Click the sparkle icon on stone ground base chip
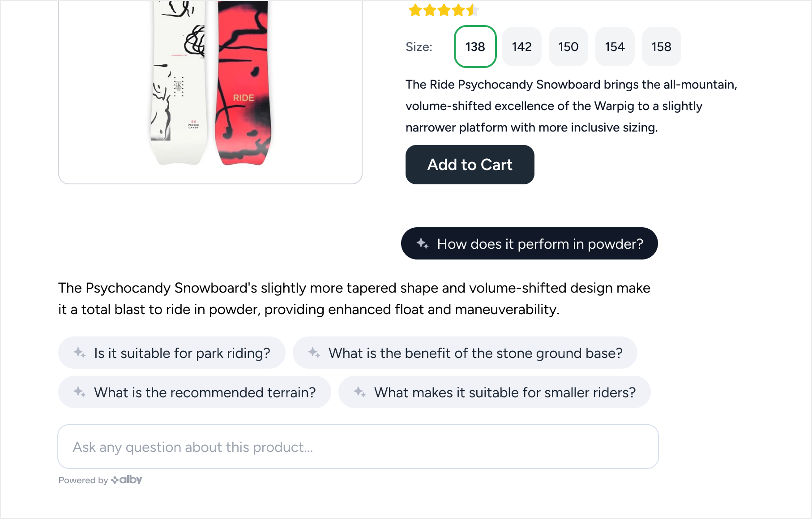 tap(315, 353)
